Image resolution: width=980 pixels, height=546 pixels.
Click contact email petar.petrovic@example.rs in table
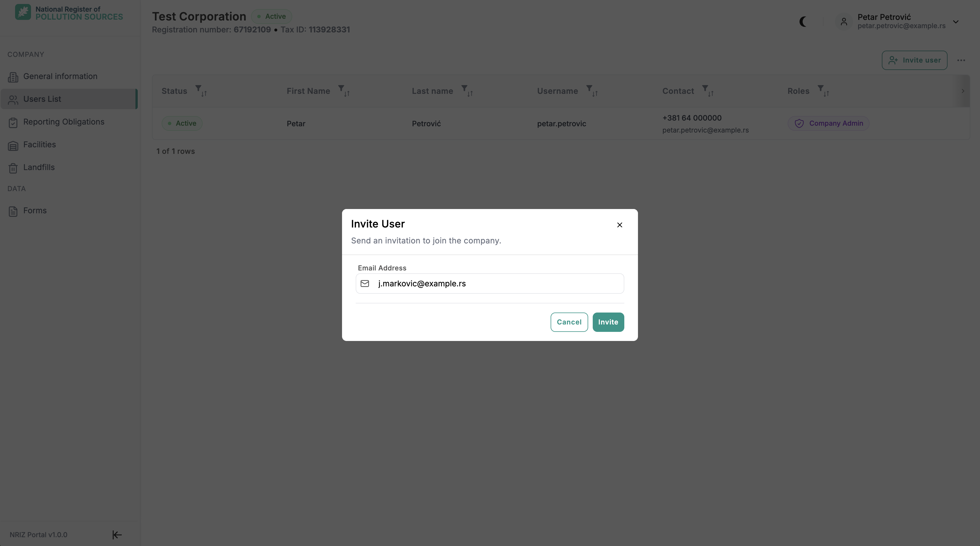coord(705,130)
